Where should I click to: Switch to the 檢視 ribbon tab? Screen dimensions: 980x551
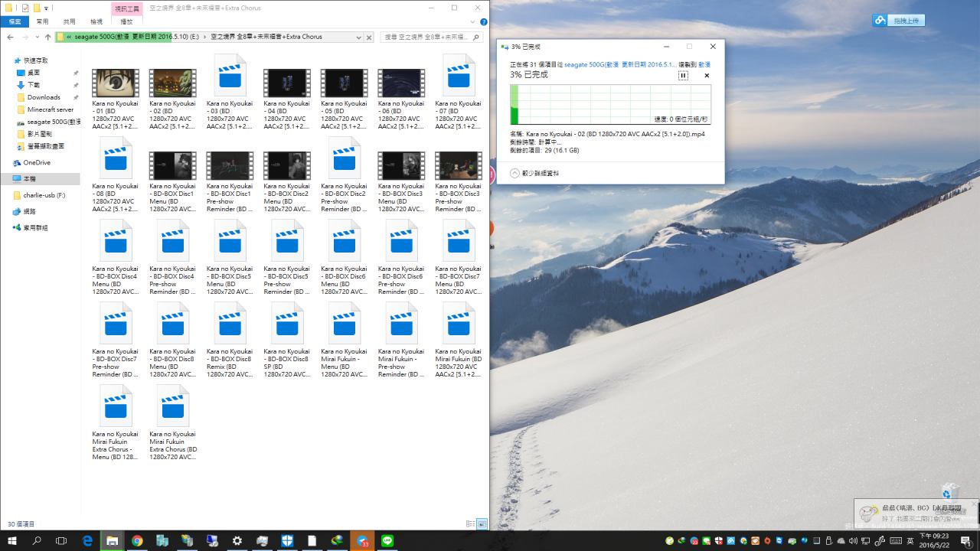point(96,22)
